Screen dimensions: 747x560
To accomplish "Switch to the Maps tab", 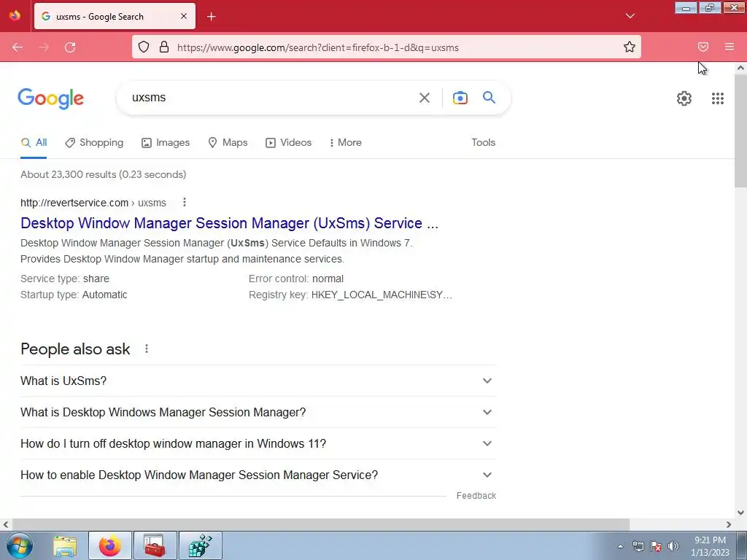I will tap(228, 142).
